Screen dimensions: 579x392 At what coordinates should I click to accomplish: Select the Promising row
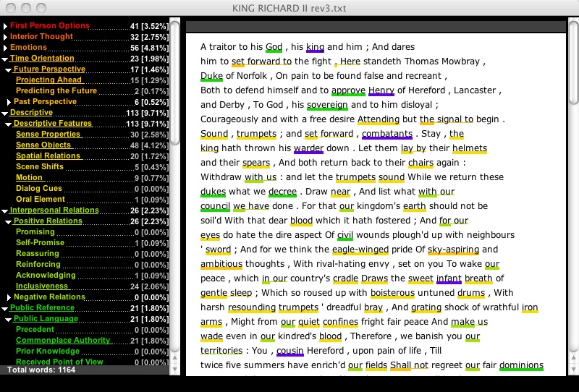pyautogui.click(x=92, y=232)
